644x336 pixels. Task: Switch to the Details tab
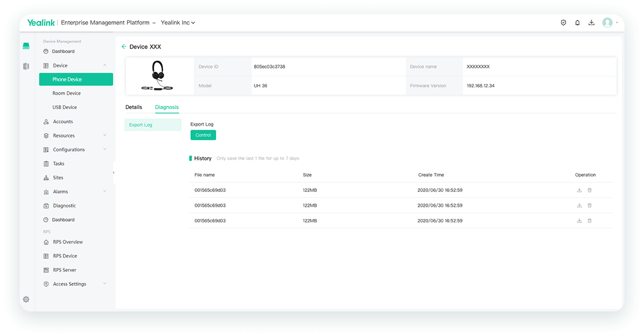point(134,107)
